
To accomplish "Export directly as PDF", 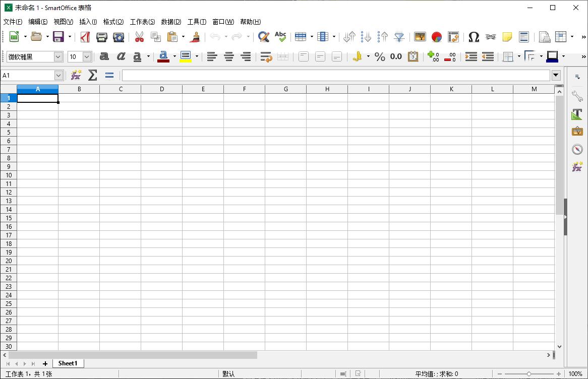I will (85, 37).
